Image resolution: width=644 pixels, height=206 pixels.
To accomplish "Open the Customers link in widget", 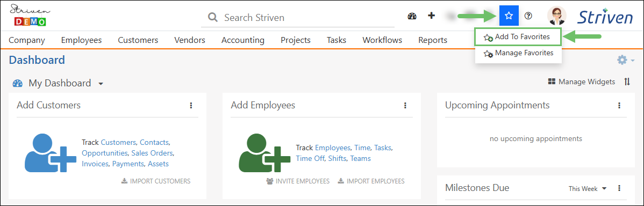I will tap(118, 143).
